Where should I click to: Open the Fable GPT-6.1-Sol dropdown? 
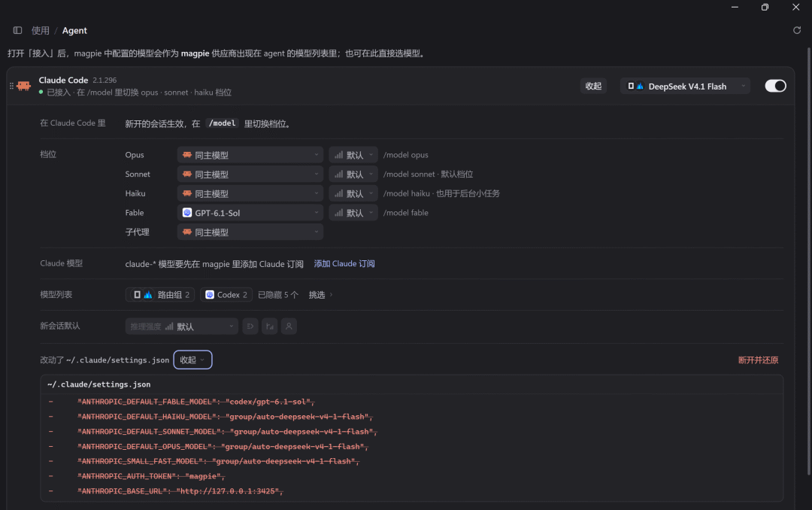pyautogui.click(x=250, y=213)
